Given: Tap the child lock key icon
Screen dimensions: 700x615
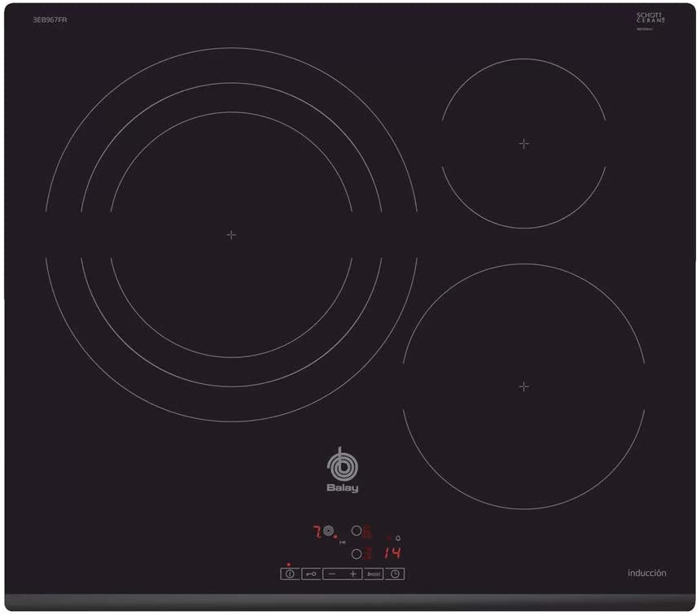Looking at the screenshot, I should [311, 574].
